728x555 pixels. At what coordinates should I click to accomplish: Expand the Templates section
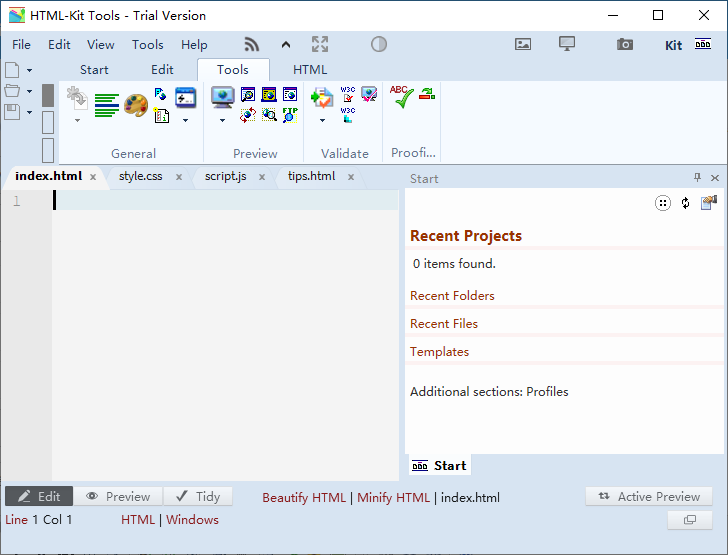coord(439,352)
